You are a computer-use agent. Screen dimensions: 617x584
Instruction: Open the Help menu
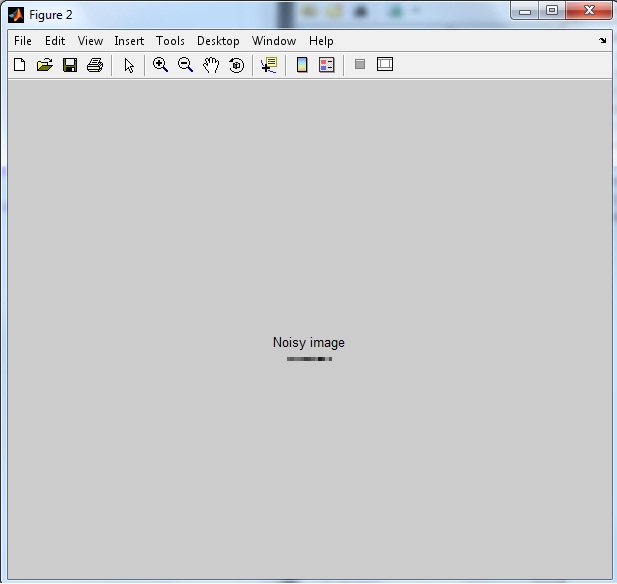click(x=321, y=41)
